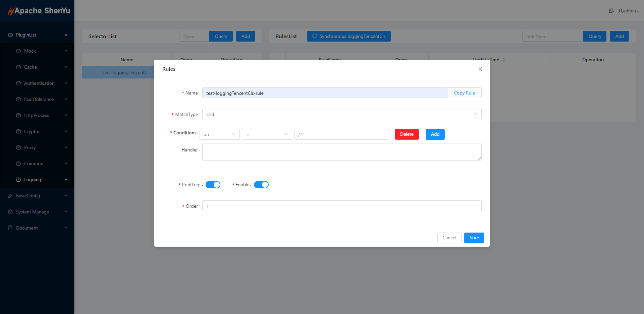Disable the Enable switch
The height and width of the screenshot is (314, 644).
click(261, 185)
